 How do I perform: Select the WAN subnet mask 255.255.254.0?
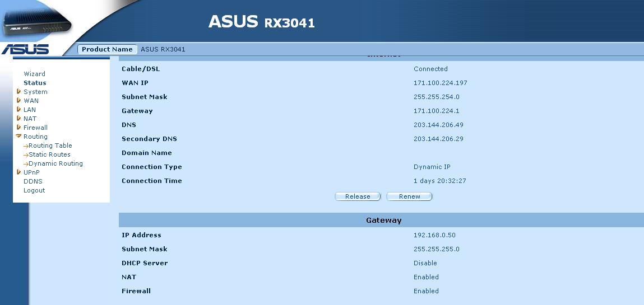437,97
